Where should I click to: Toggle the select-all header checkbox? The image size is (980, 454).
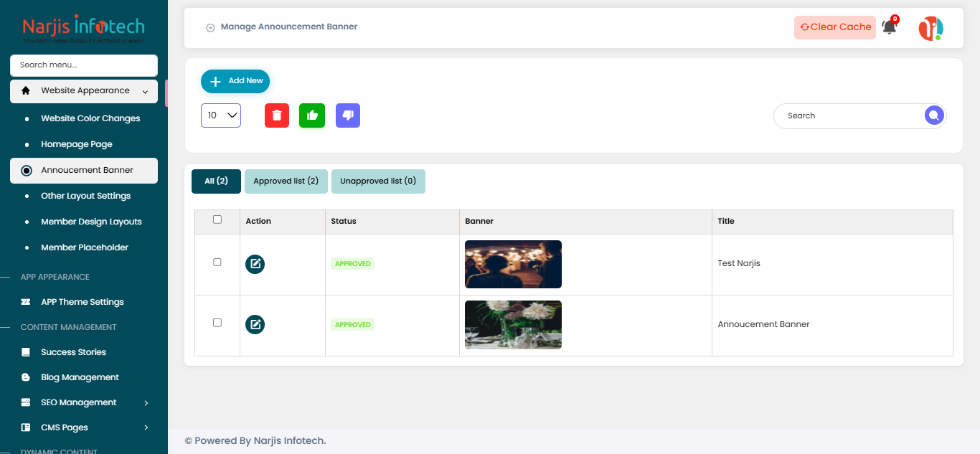click(x=217, y=219)
